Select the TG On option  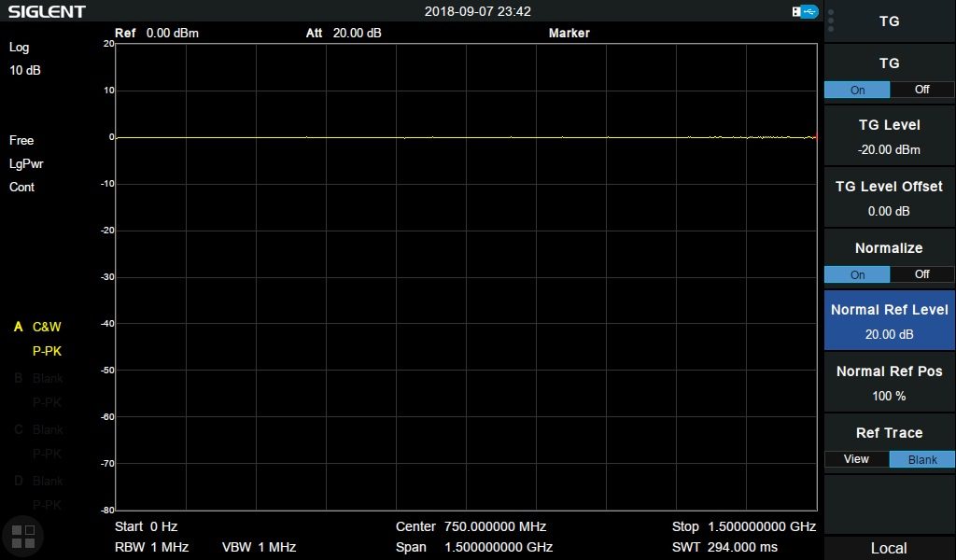[x=857, y=90]
